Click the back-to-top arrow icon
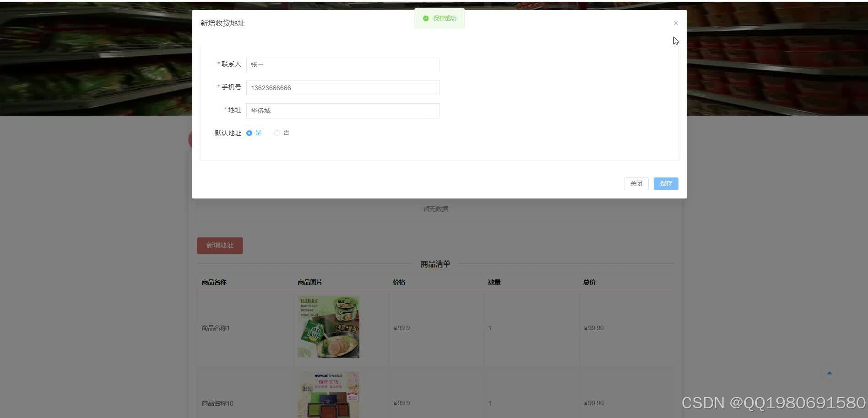Viewport: 868px width, 418px height. pos(829,373)
